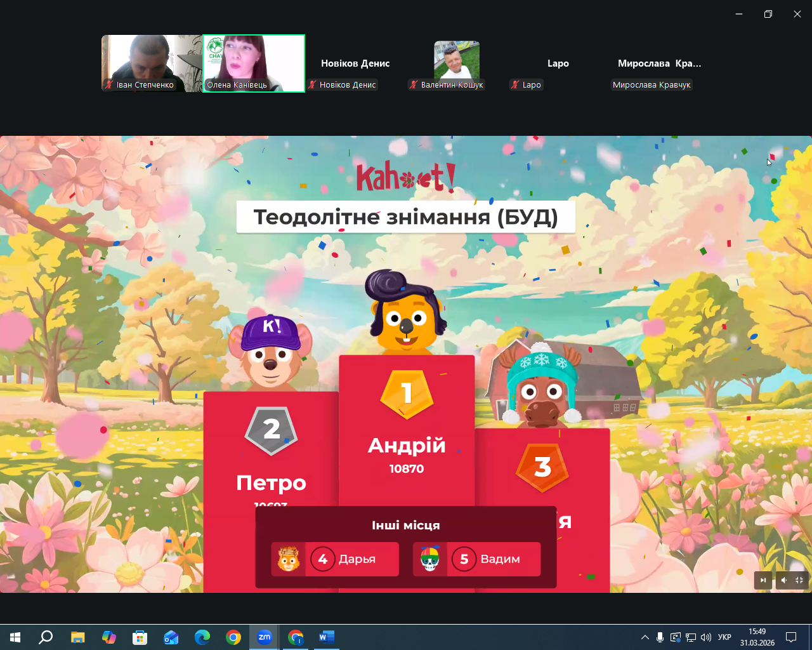Select Олена Канівець video thumbnail
Image resolution: width=812 pixels, height=650 pixels.
pos(254,63)
